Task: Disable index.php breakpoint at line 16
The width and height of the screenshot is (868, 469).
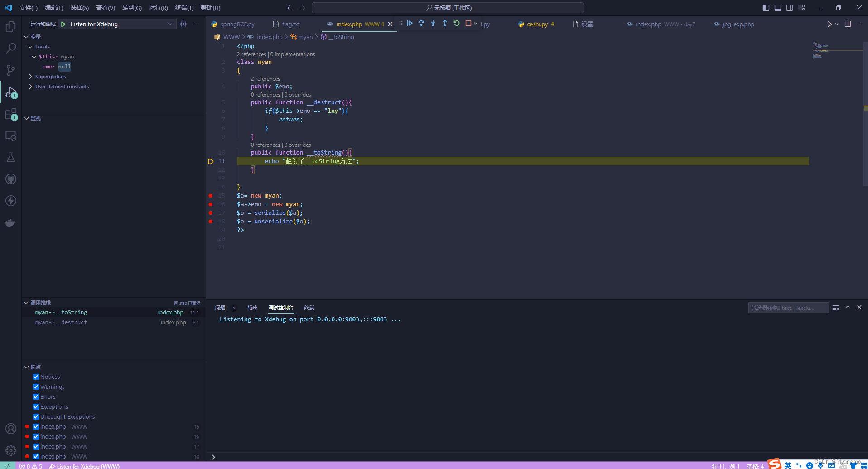Action: (36, 436)
